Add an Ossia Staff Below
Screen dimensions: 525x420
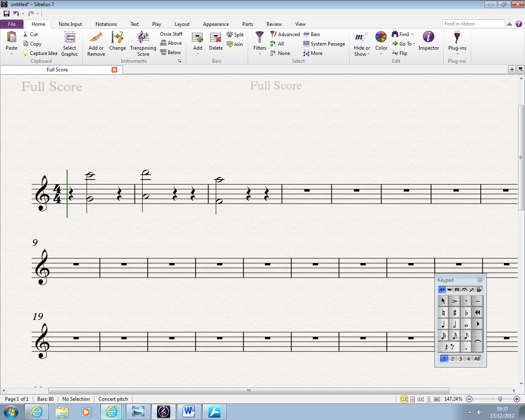(x=171, y=52)
